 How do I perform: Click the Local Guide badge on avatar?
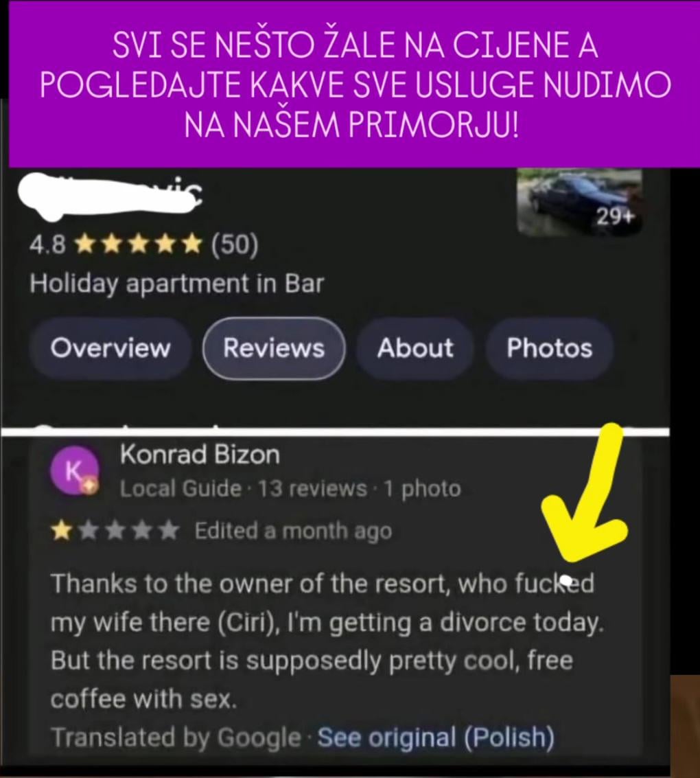89,485
